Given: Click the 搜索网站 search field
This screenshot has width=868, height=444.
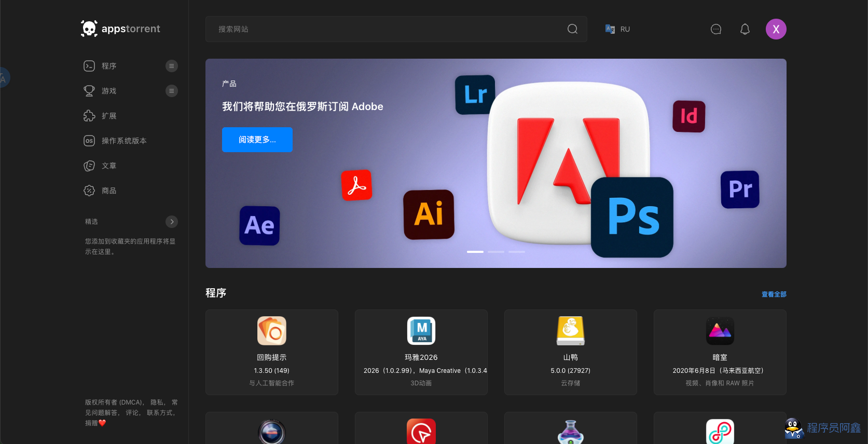Looking at the screenshot, I should click(396, 29).
